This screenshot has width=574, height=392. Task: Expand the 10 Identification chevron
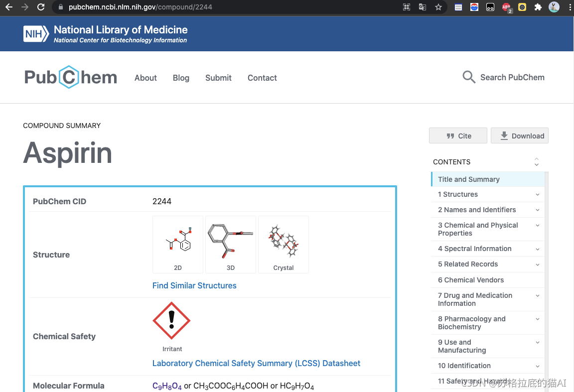tap(538, 366)
